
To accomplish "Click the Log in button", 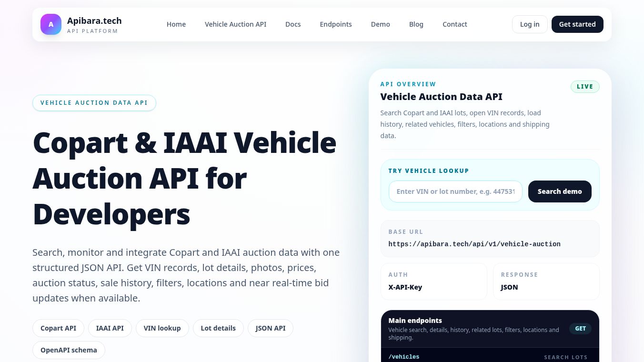I will [x=530, y=24].
